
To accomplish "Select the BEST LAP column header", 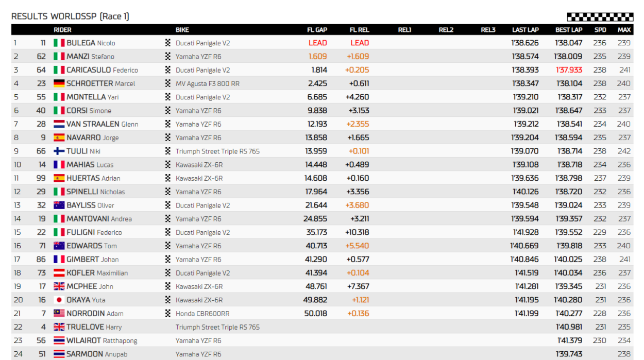I will click(x=569, y=30).
